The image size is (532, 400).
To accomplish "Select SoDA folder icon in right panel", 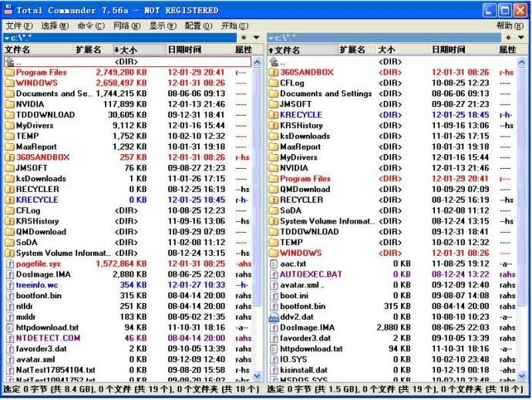I will (x=274, y=210).
